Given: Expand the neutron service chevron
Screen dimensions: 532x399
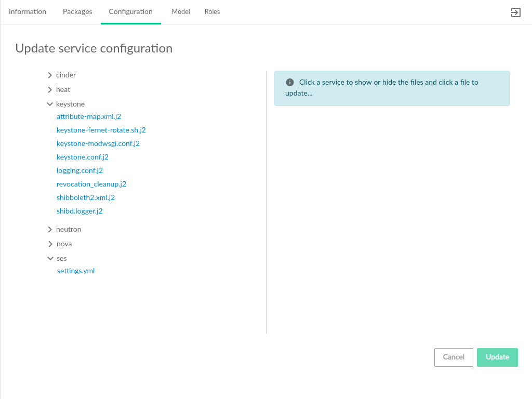Looking at the screenshot, I should 50,230.
